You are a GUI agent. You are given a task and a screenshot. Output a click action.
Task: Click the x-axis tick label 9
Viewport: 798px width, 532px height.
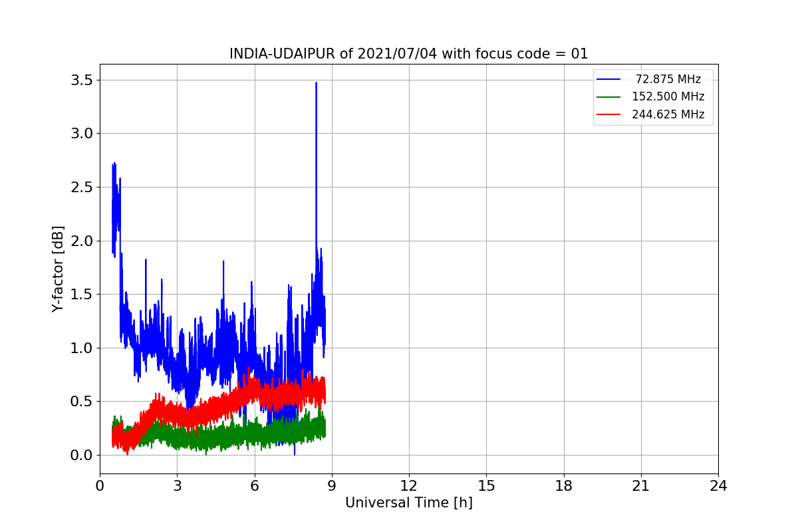click(331, 486)
